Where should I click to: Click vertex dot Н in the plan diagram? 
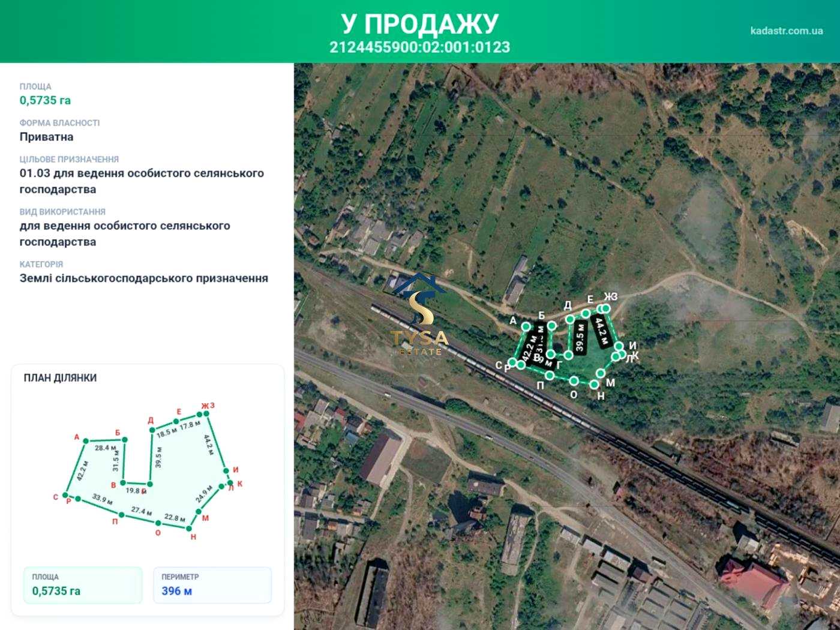[x=189, y=529]
